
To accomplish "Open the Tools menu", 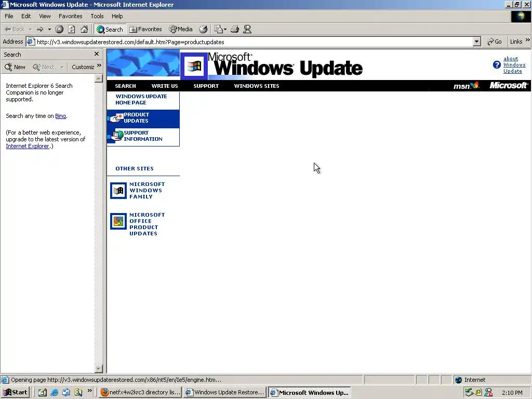I will pos(97,16).
